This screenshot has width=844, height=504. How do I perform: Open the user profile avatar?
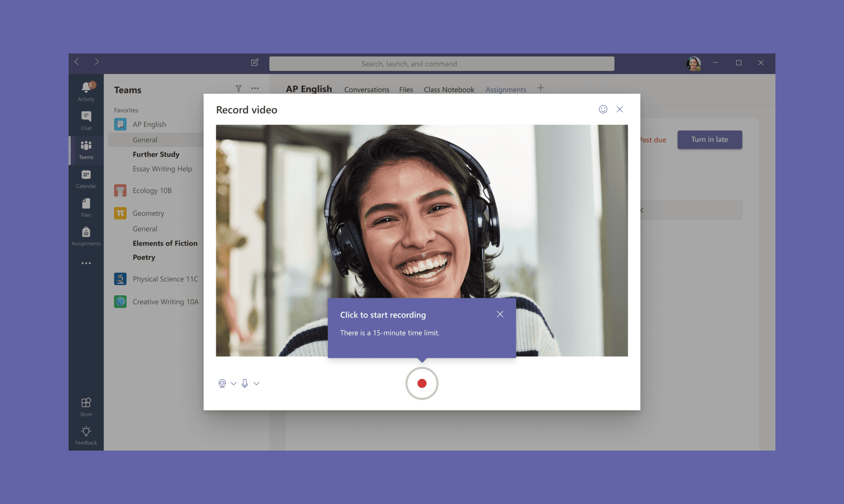click(x=694, y=64)
